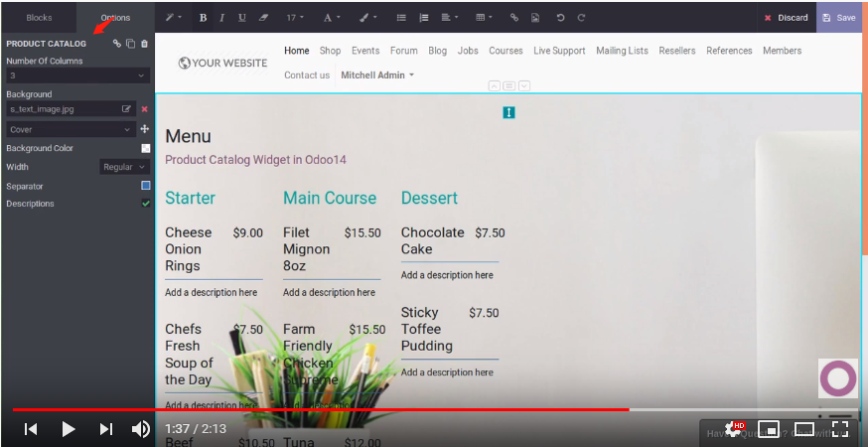Remove background image using red X
The image size is (868, 447).
144,109
